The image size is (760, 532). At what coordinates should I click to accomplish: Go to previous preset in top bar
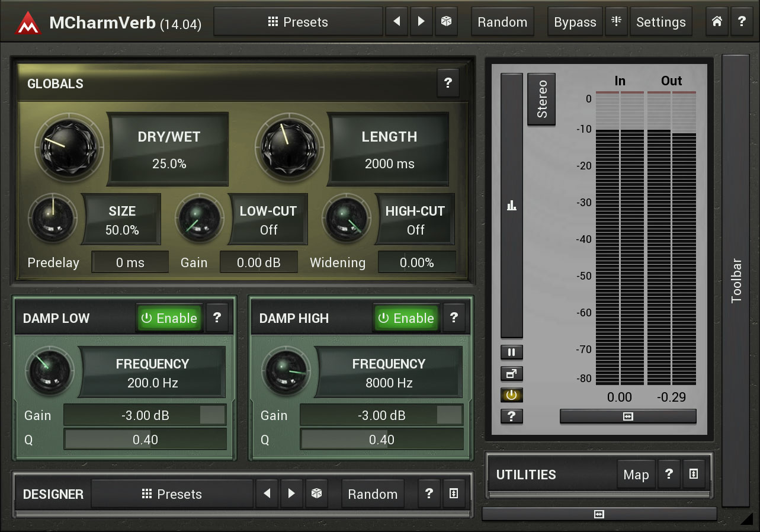(397, 22)
